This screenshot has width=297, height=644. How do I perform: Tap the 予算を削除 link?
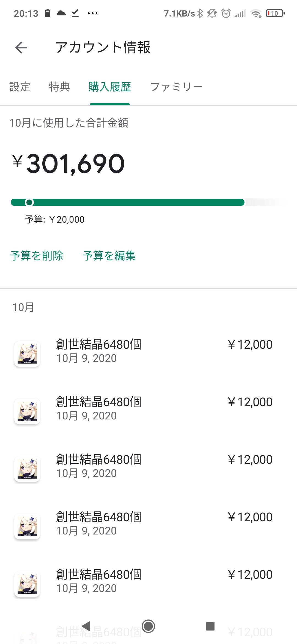[x=37, y=256]
